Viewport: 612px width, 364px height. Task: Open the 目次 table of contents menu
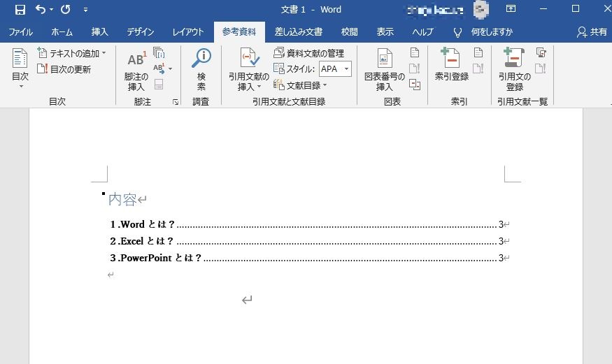20,68
